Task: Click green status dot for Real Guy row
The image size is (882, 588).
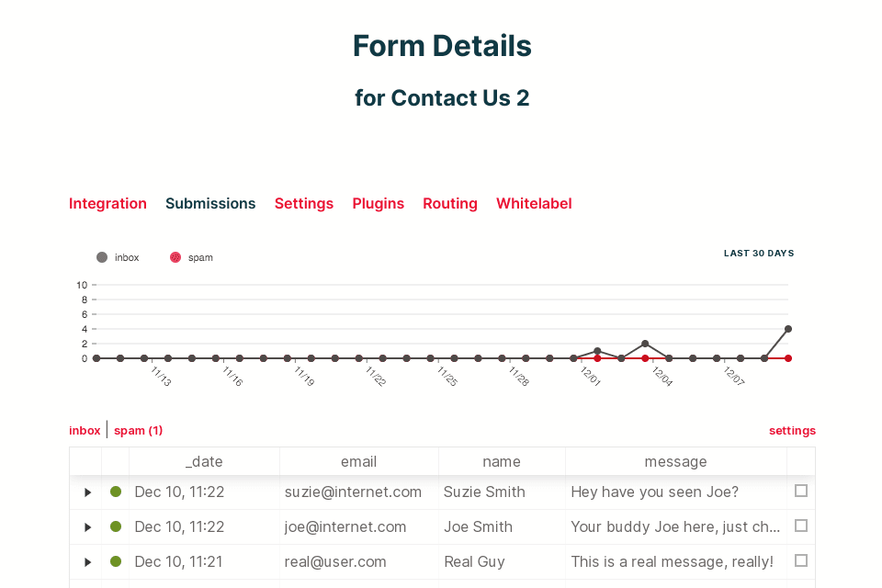Action: (116, 561)
